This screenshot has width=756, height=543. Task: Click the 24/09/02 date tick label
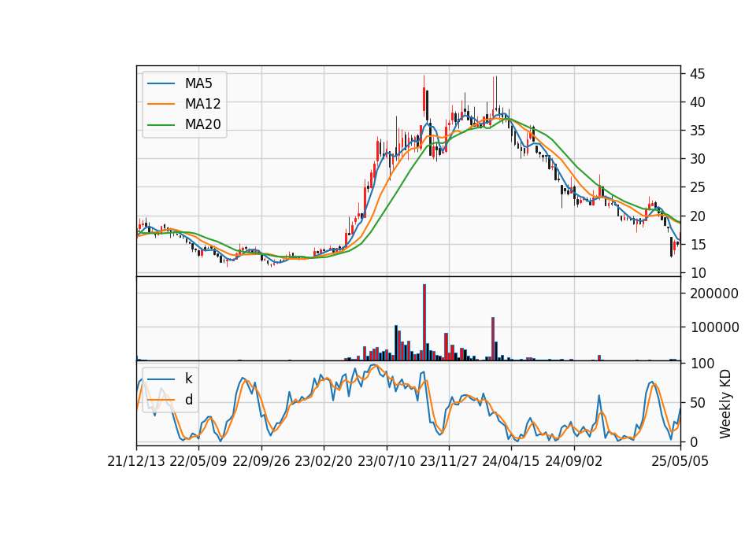573,461
